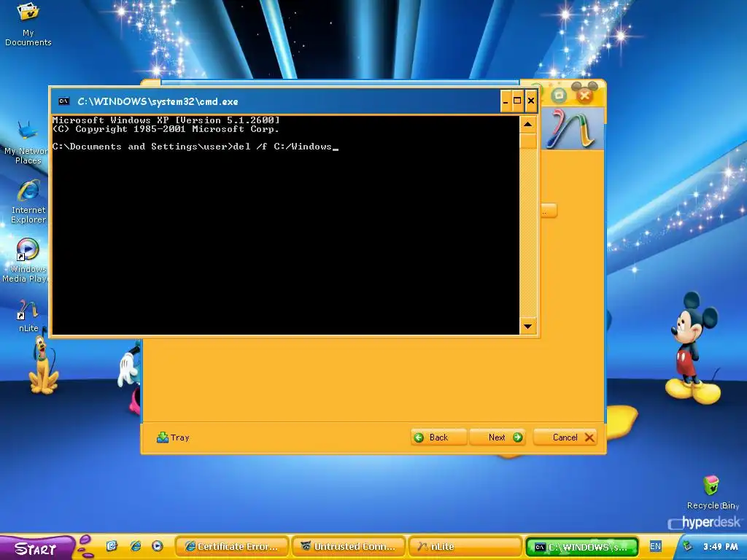
Task: Click the cmd scrollbar up arrow
Action: 528,124
